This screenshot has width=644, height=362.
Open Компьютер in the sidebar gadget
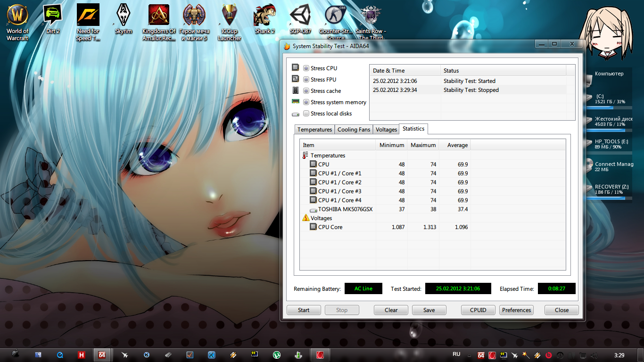click(x=608, y=74)
